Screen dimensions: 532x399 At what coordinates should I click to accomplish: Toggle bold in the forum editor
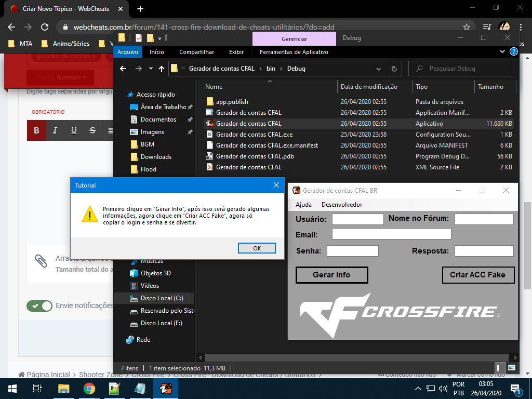point(37,130)
